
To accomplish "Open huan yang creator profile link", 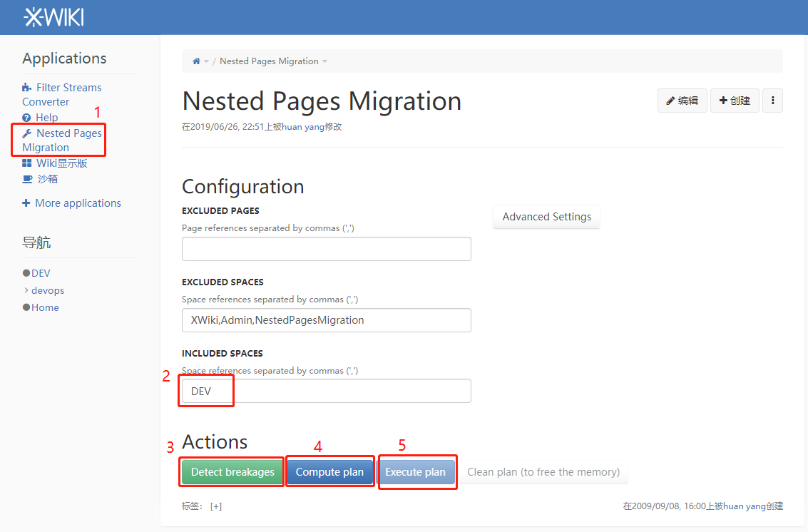I will (744, 506).
